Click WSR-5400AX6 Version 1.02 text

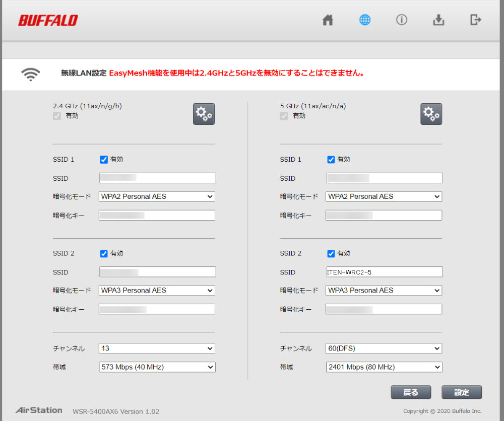click(116, 411)
